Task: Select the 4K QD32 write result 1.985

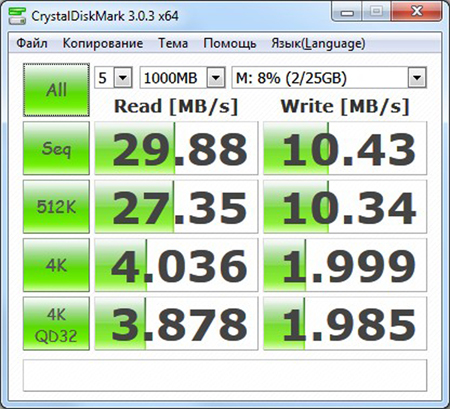Action: point(345,324)
